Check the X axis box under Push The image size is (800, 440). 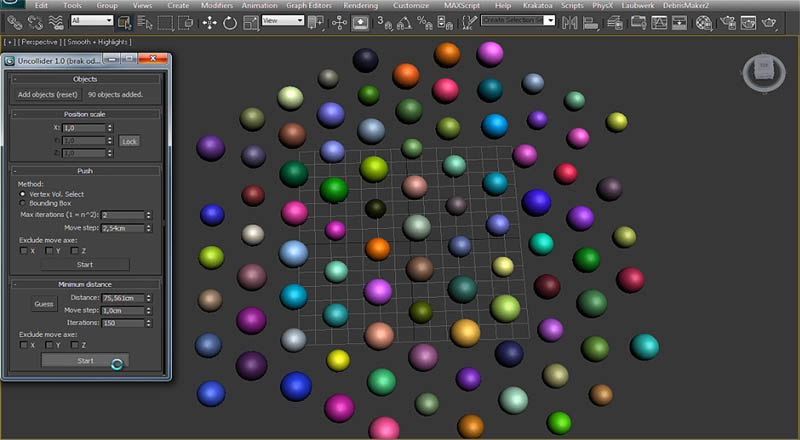(24, 250)
